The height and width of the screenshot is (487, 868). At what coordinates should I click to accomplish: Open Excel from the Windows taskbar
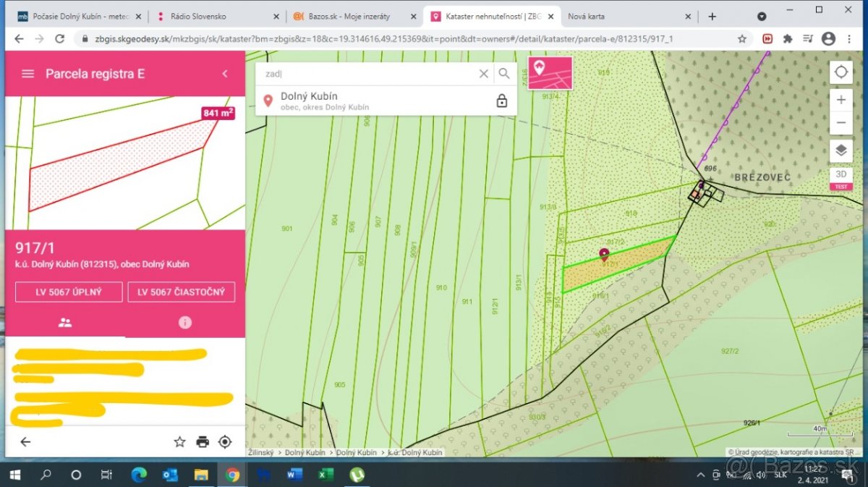[x=325, y=475]
